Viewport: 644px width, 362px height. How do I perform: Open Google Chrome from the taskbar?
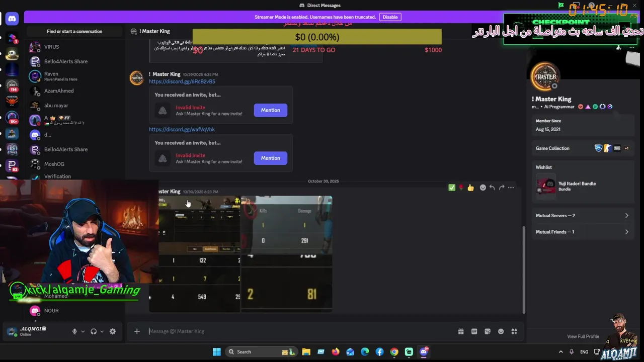[x=394, y=352]
